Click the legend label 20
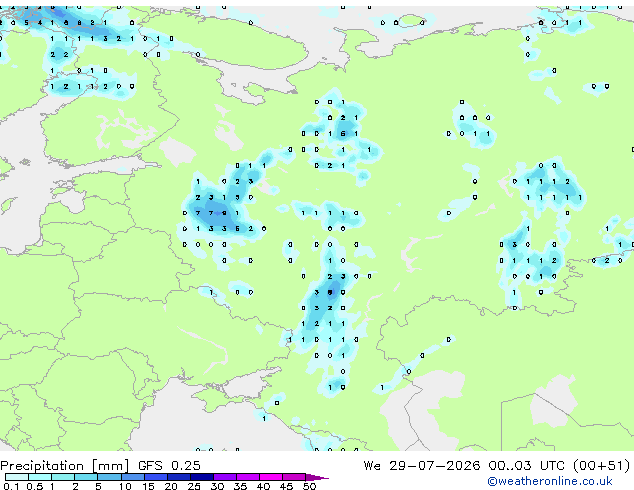Screen dimensions: 634x490 [x=171, y=486]
